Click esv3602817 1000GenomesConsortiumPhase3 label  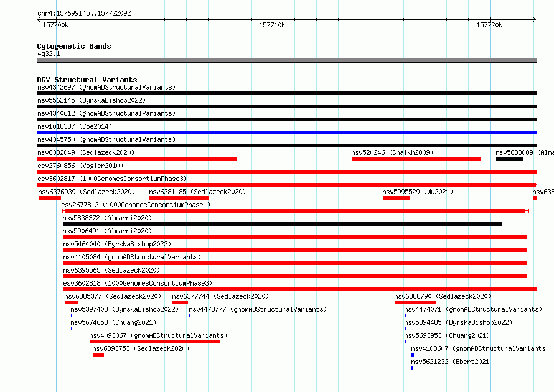[112, 179]
